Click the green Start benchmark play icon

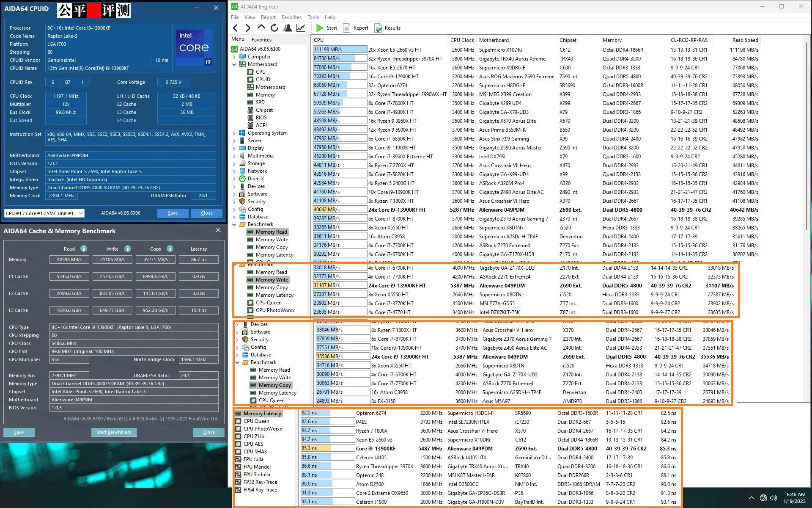tap(320, 28)
